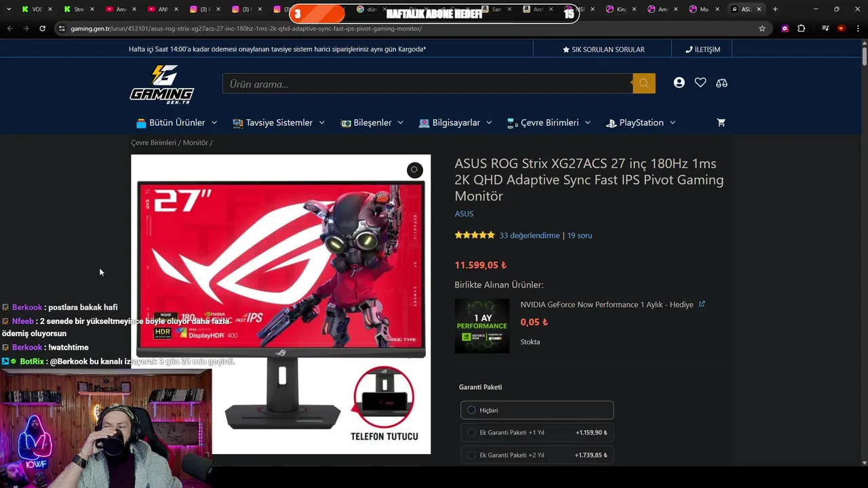Image resolution: width=868 pixels, height=488 pixels.
Task: Open the shopping cart icon
Action: click(x=721, y=123)
